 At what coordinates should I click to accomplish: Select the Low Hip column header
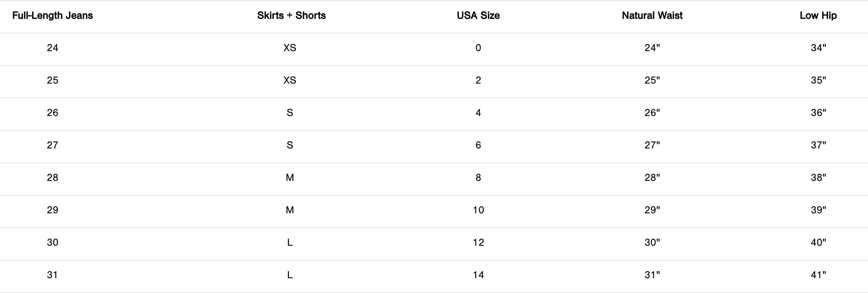tap(818, 16)
